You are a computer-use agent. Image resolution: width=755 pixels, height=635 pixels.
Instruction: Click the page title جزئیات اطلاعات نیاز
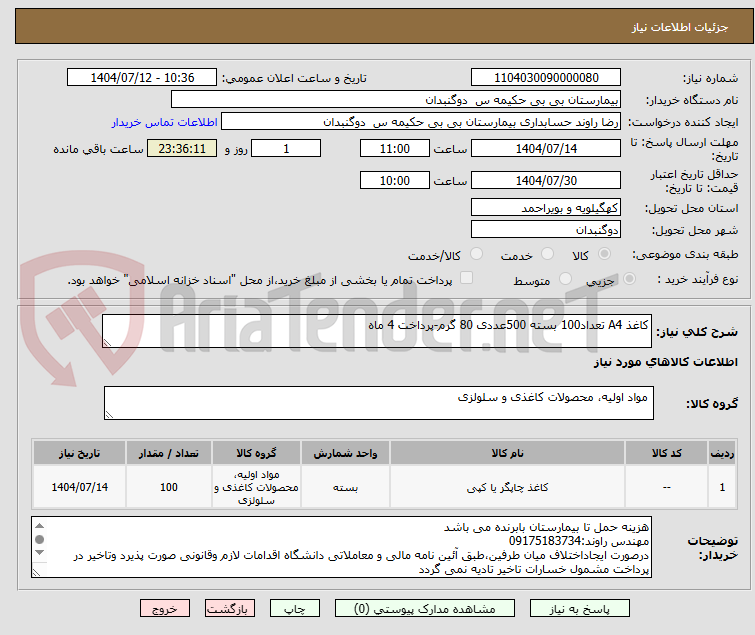(680, 27)
